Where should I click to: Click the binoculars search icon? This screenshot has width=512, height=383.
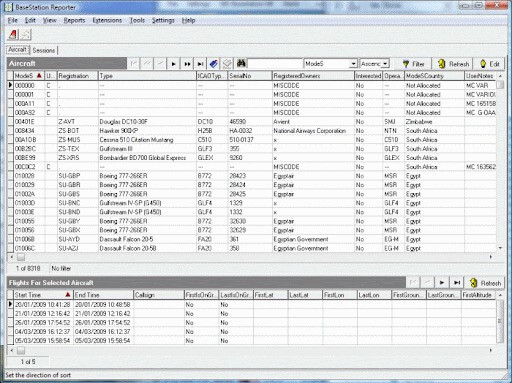pos(241,63)
